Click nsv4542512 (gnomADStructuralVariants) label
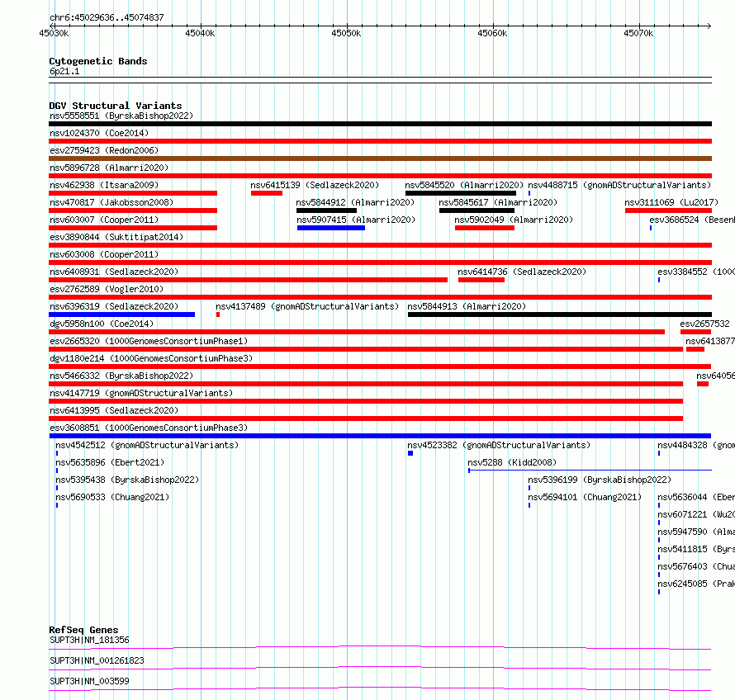The width and height of the screenshot is (735, 700). (x=147, y=445)
